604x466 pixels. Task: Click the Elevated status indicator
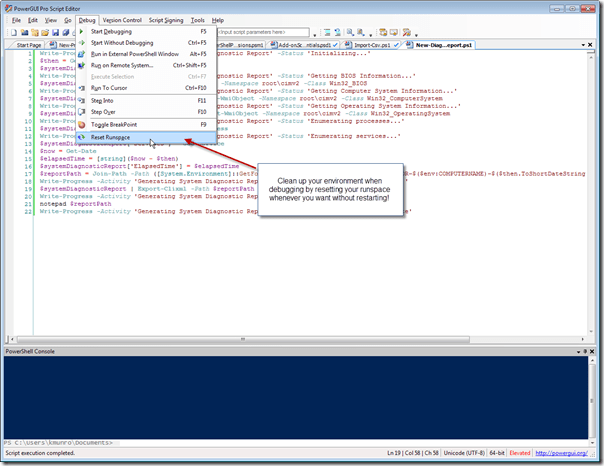click(520, 453)
